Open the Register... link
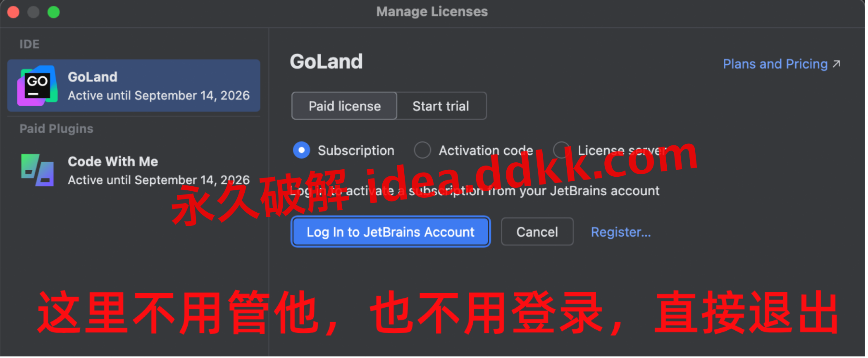This screenshot has height=358, width=868. [621, 232]
